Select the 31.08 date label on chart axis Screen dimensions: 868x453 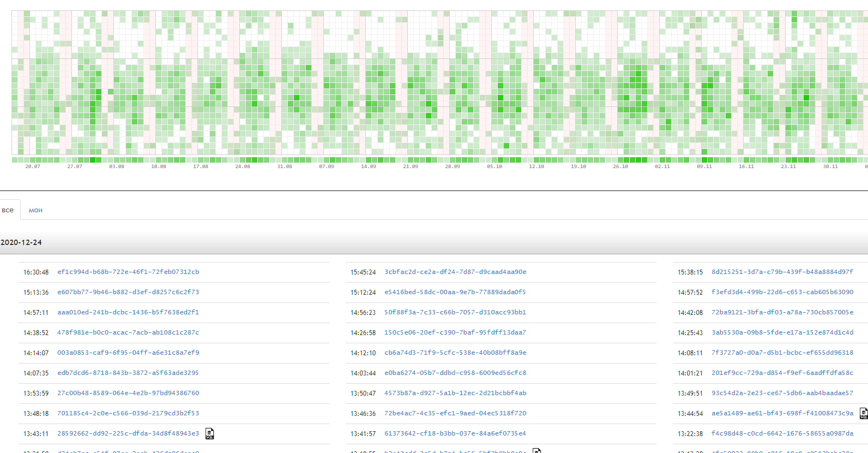[x=285, y=166]
